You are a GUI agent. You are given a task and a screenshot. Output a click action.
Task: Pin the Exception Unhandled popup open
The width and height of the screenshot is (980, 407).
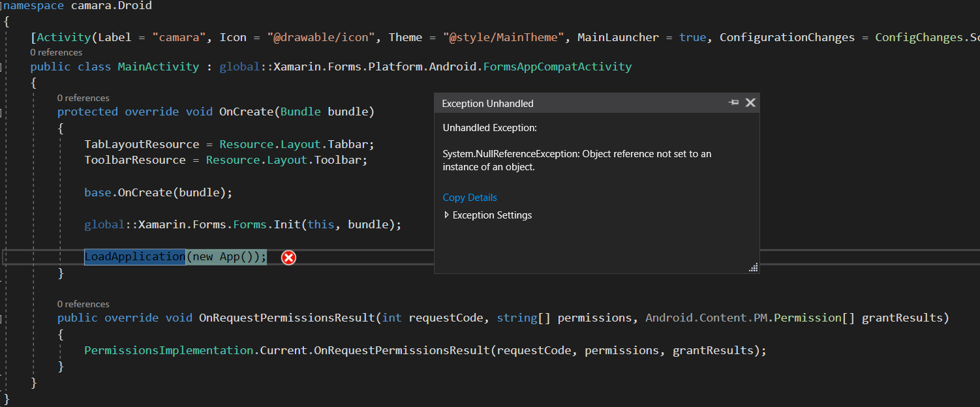pyautogui.click(x=733, y=102)
